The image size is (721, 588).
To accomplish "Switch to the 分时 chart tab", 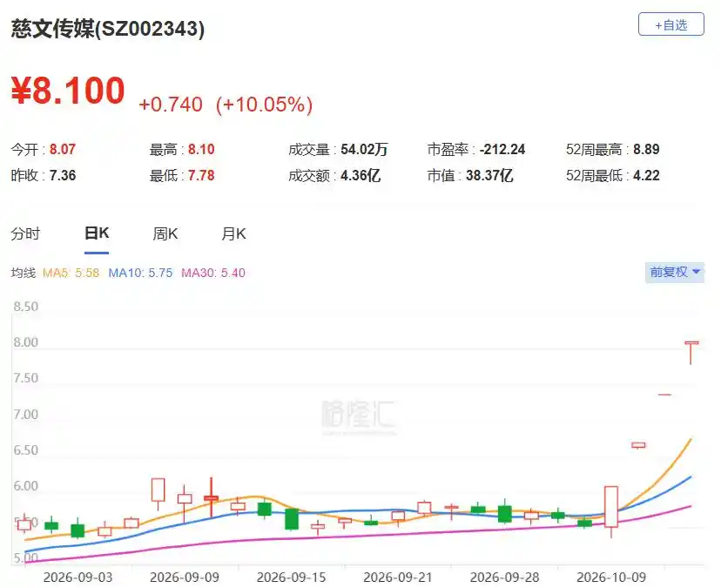I will tap(26, 233).
